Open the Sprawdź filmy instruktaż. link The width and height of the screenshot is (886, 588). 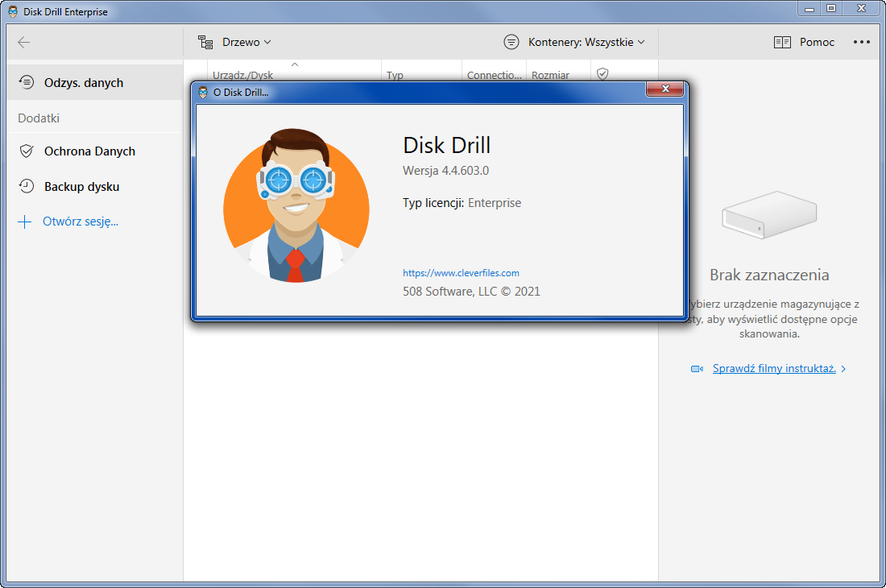coord(774,368)
